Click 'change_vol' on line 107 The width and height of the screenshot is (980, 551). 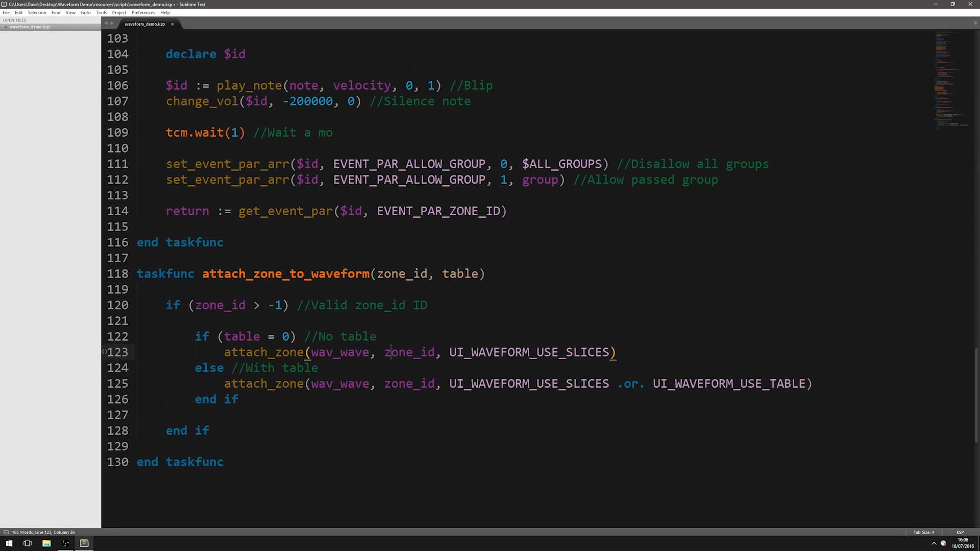click(x=202, y=102)
